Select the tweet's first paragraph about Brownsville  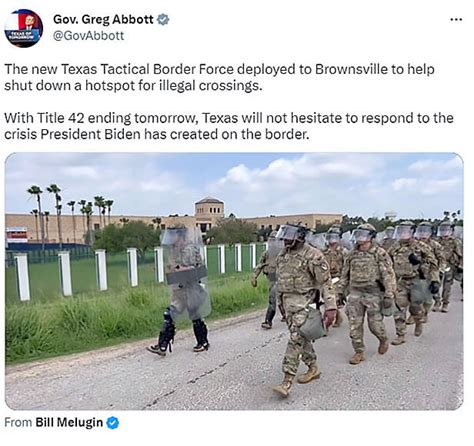pos(219,77)
